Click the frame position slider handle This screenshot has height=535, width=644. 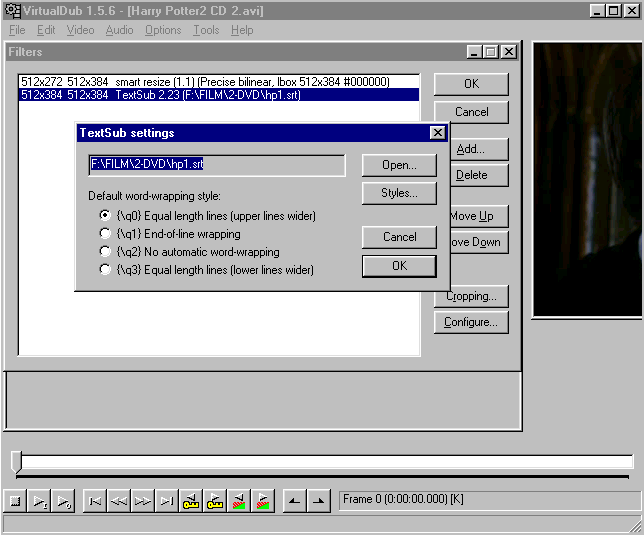point(16,461)
